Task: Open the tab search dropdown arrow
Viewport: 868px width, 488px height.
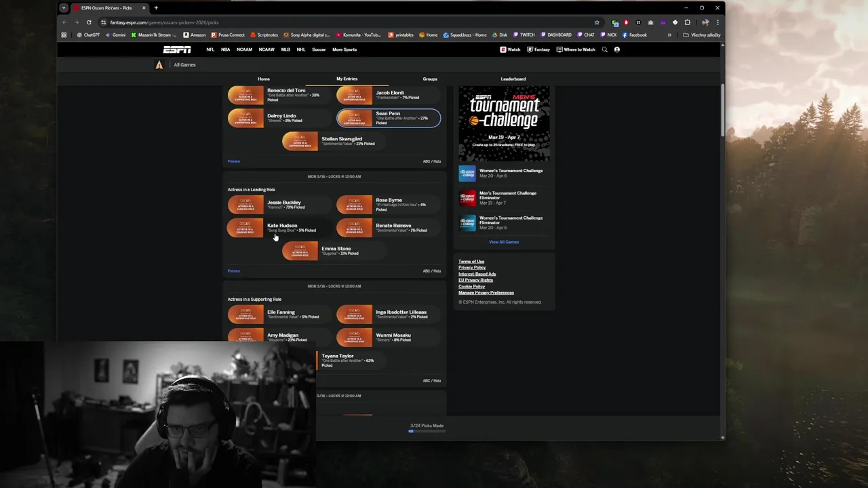Action: [64, 8]
